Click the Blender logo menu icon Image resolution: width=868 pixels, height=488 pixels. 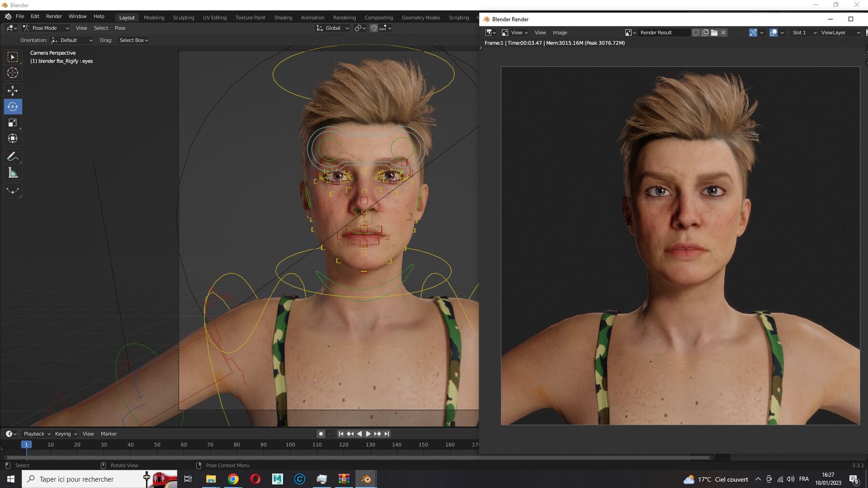(x=8, y=16)
